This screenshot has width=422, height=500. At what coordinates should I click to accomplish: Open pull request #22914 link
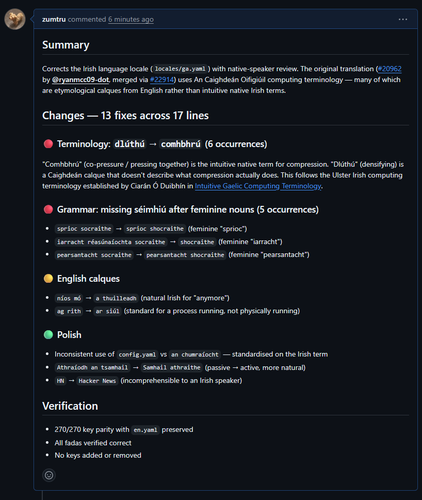coord(162,80)
